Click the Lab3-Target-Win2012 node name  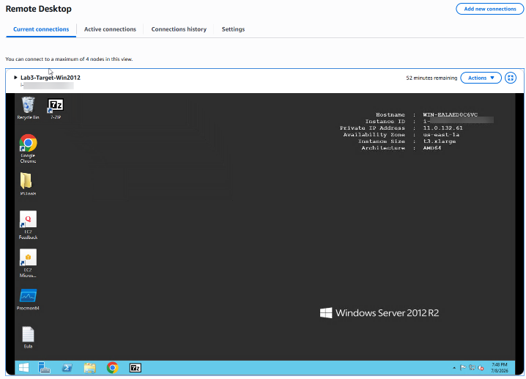point(50,77)
